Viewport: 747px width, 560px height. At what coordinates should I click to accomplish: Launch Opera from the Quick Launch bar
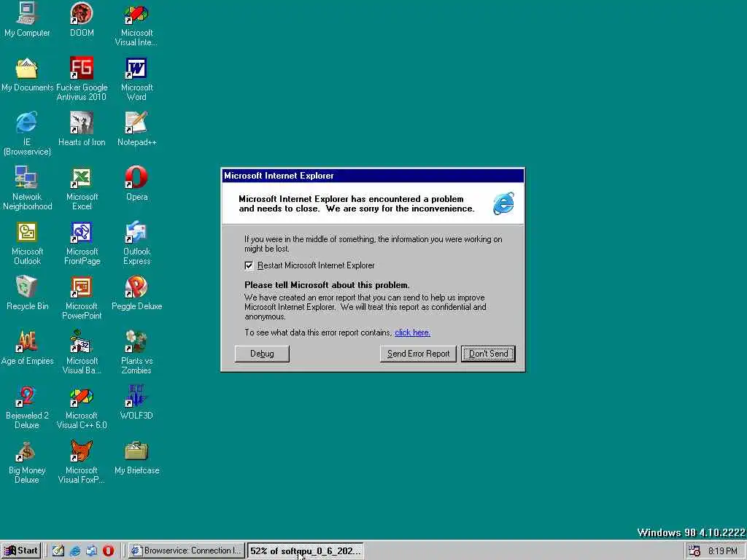[108, 551]
